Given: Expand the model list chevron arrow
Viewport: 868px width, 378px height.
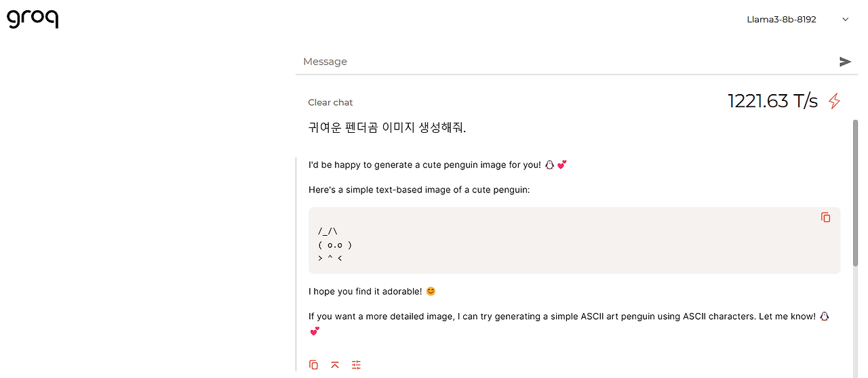Looking at the screenshot, I should pos(846,20).
